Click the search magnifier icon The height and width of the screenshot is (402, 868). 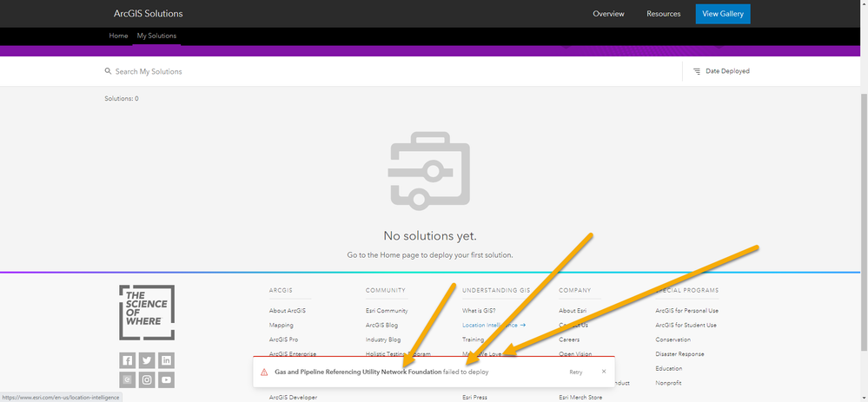tap(108, 71)
